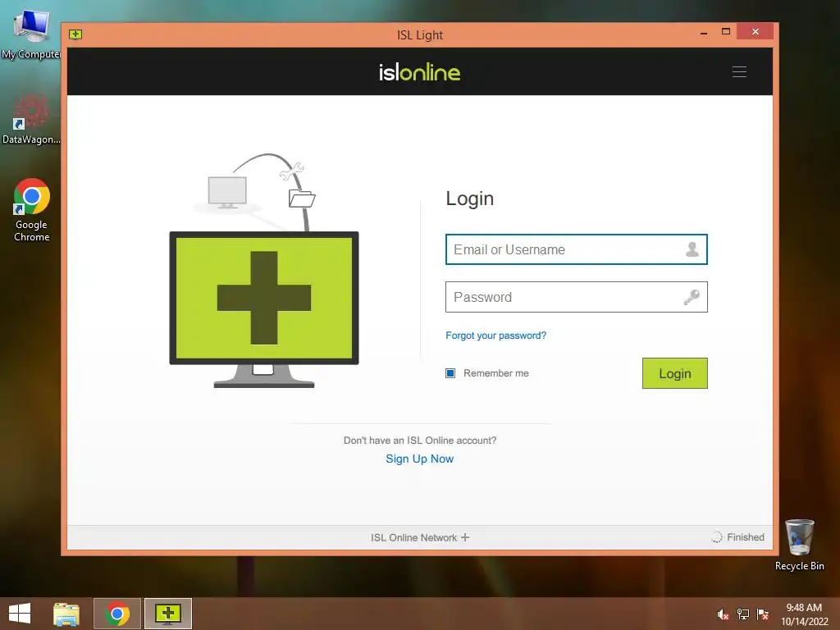Open the Windows Start button
Screen dimensions: 840x630
[20, 614]
